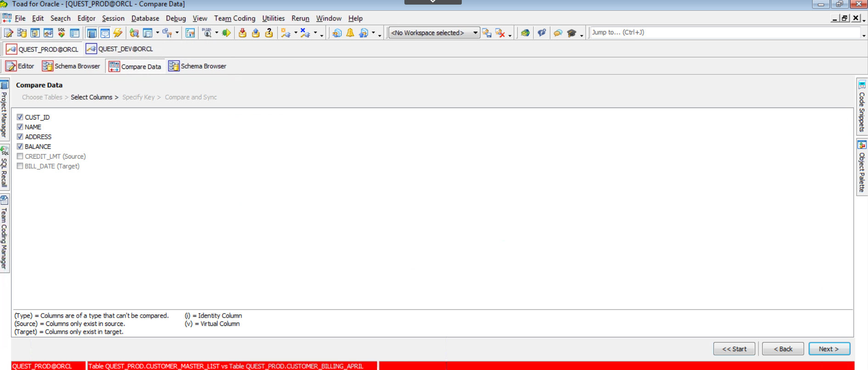868x370 pixels.
Task: Click the CREDIT_LMT (Source) checkbox
Action: (x=20, y=156)
